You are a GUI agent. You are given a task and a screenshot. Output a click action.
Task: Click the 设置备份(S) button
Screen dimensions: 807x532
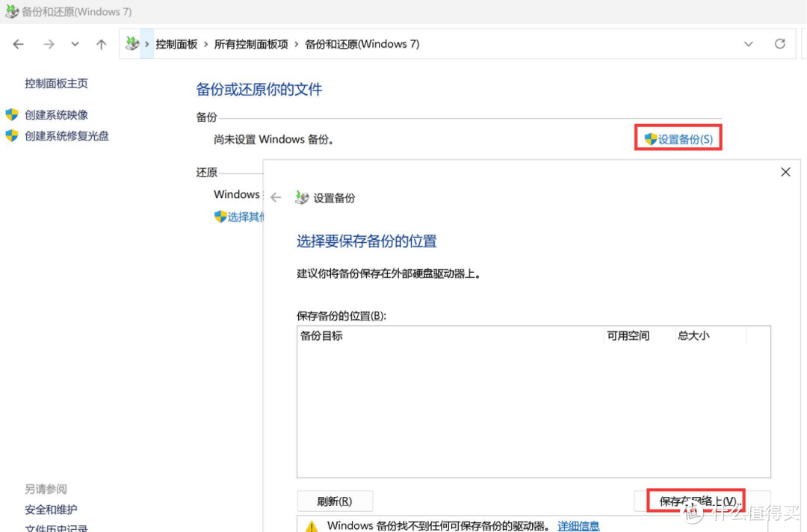pyautogui.click(x=678, y=137)
